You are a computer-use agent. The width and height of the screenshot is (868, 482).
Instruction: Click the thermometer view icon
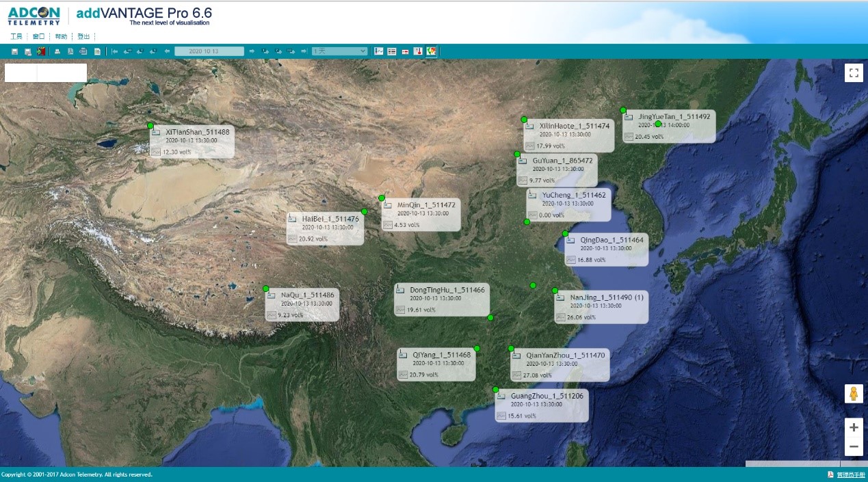(418, 51)
